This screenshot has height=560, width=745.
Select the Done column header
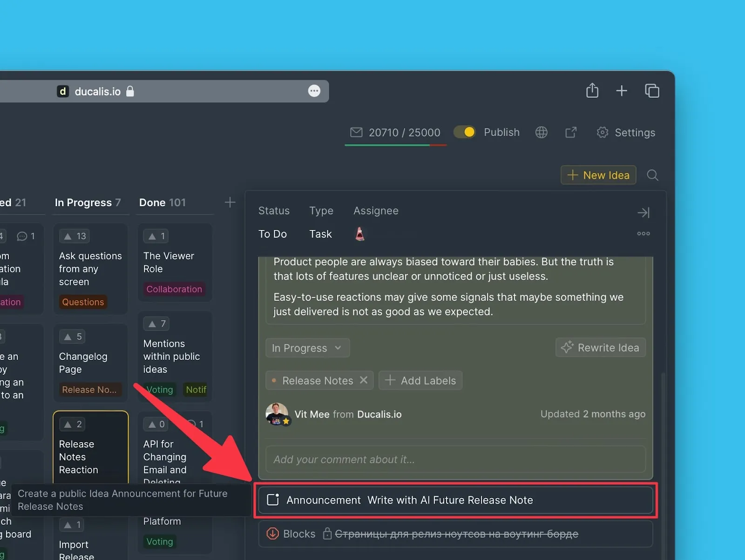click(x=162, y=202)
